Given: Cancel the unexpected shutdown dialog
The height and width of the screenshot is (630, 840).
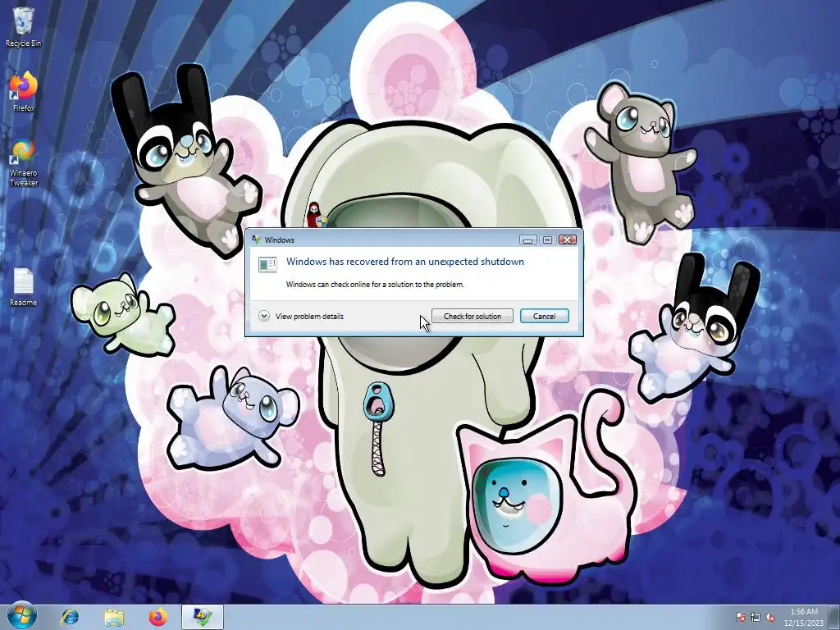Looking at the screenshot, I should click(545, 316).
